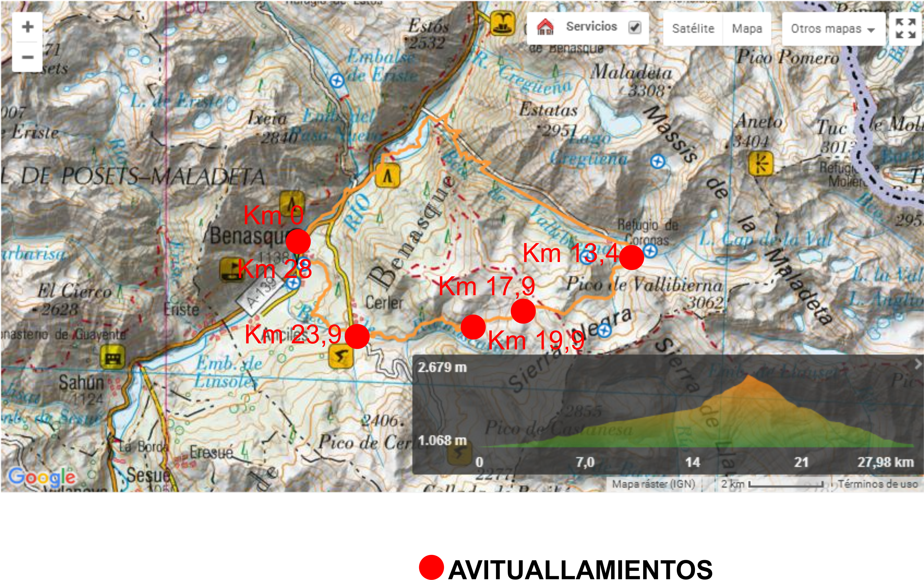Click the Km 0 red start marker

pos(298,241)
